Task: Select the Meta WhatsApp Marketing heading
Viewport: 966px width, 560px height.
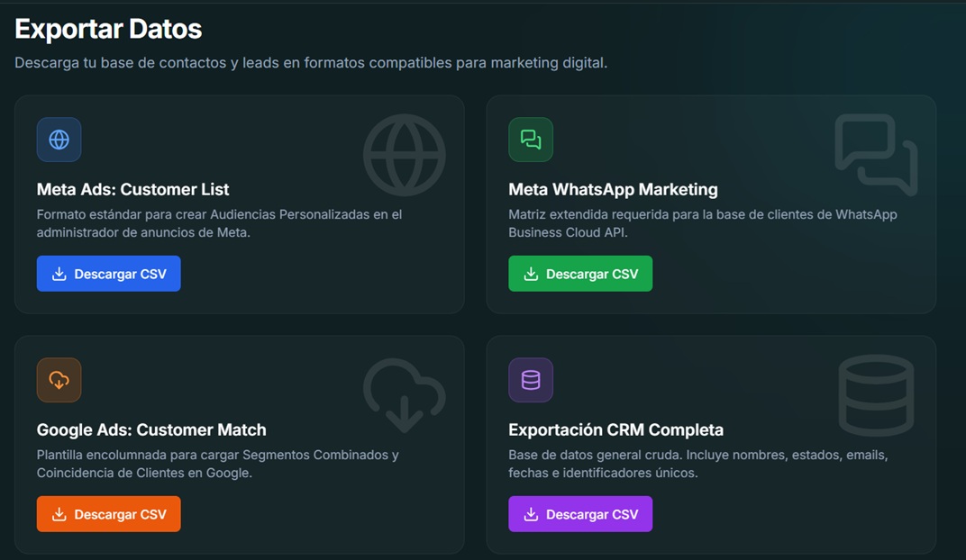Action: coord(613,190)
